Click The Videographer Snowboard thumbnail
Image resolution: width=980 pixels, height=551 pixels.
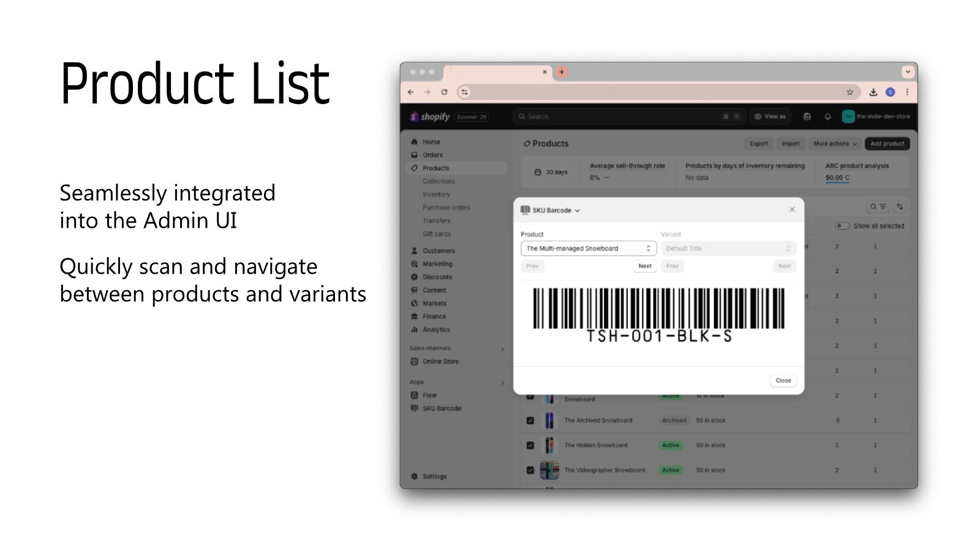pyautogui.click(x=549, y=470)
